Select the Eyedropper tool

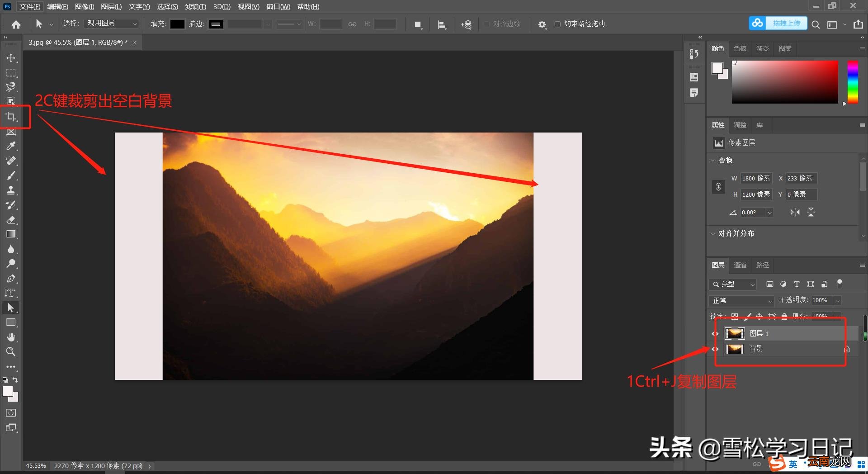[11, 146]
